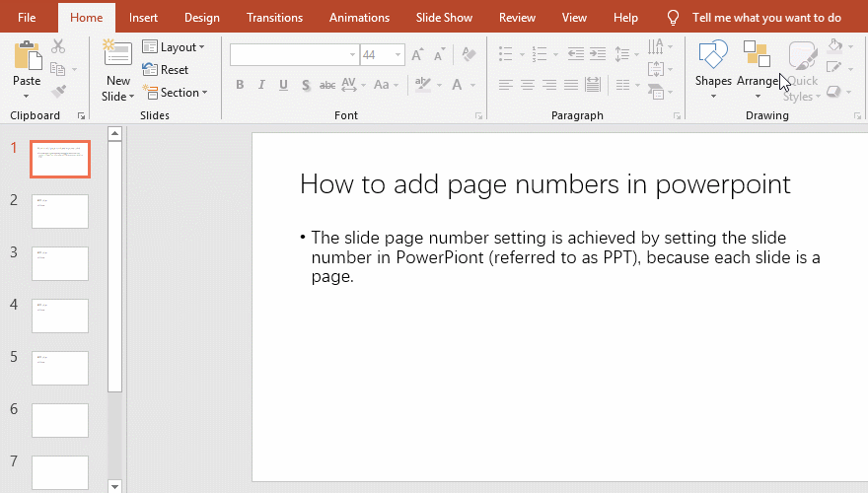Open the Font dialog launcher
868x493 pixels.
pyautogui.click(x=478, y=115)
